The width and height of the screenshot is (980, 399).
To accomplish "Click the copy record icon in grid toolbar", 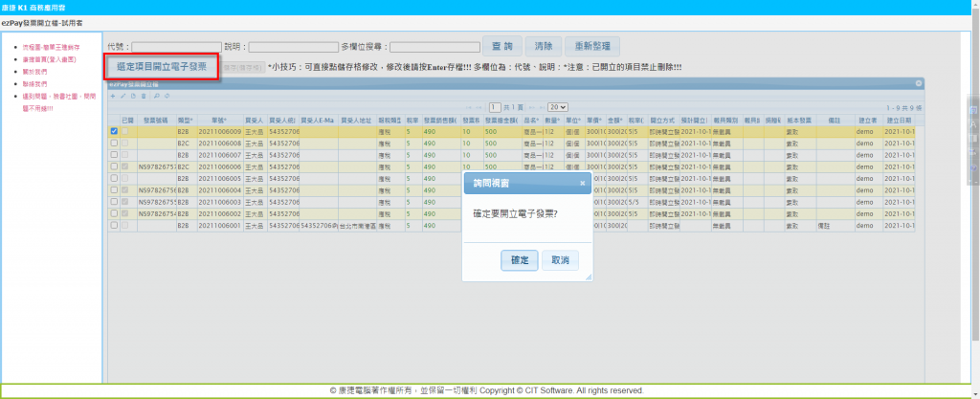I will tap(133, 96).
